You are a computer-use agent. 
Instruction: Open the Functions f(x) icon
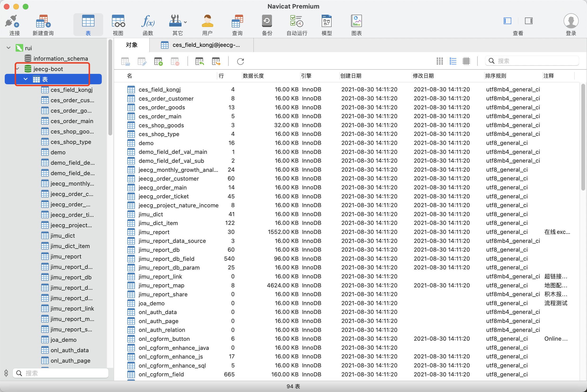(x=148, y=21)
